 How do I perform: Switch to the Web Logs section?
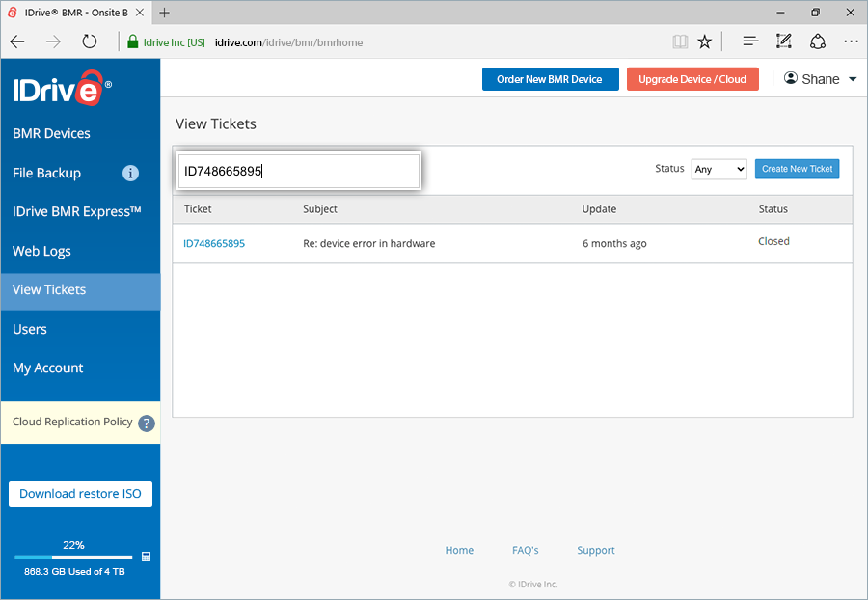tap(41, 251)
